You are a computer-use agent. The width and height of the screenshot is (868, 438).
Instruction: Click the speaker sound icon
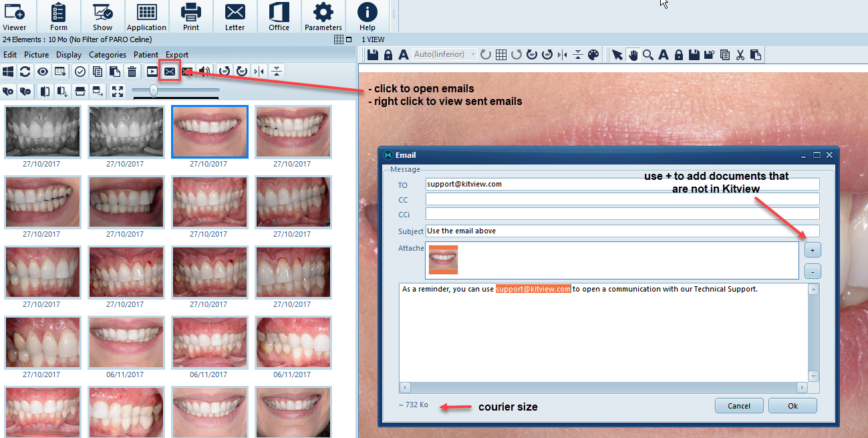(x=205, y=72)
